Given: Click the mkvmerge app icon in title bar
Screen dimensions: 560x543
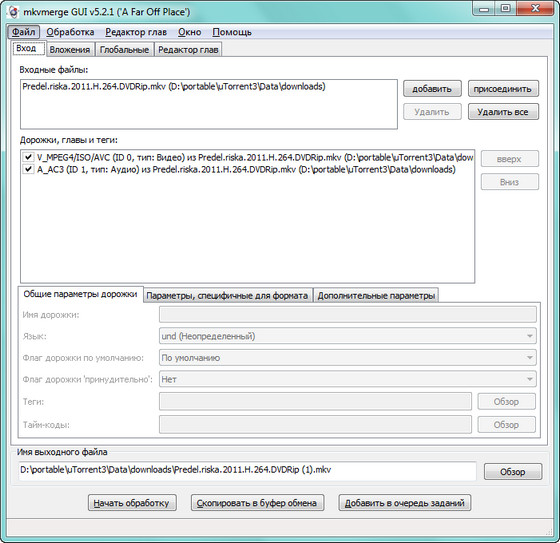Looking at the screenshot, I should tap(13, 12).
